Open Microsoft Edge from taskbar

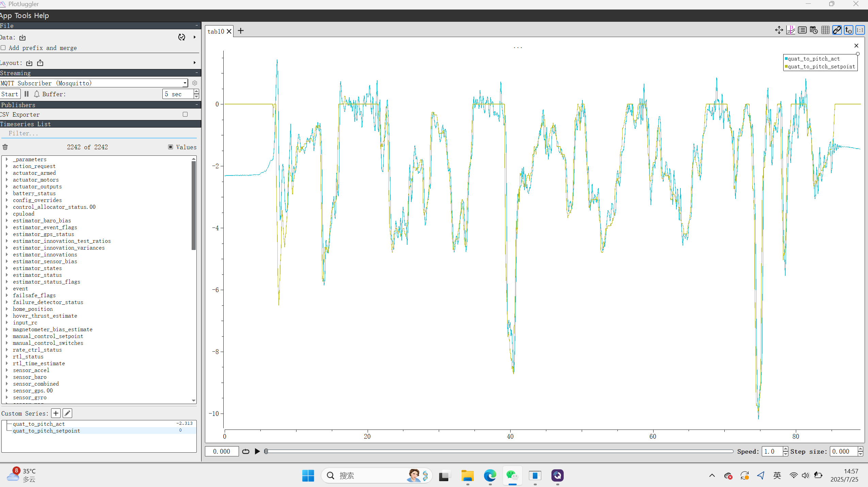coord(490,475)
